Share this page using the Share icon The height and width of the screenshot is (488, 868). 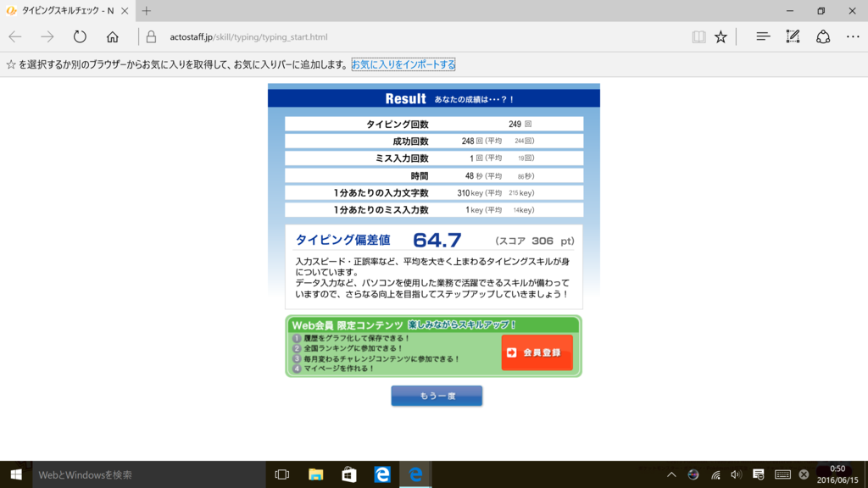[821, 36]
